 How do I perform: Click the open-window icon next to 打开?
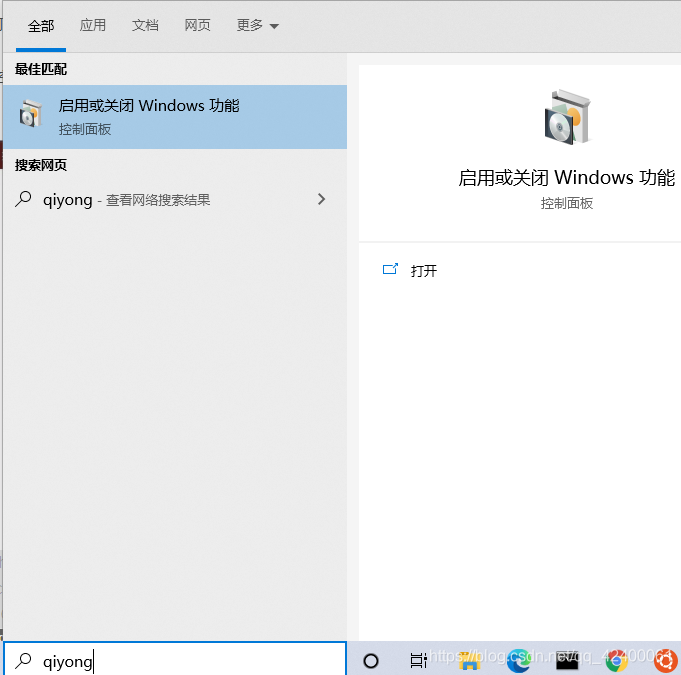[x=390, y=269]
